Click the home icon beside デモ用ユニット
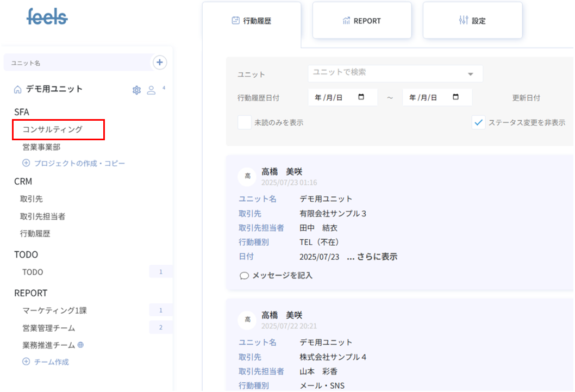This screenshot has height=392, width=575. click(x=18, y=90)
